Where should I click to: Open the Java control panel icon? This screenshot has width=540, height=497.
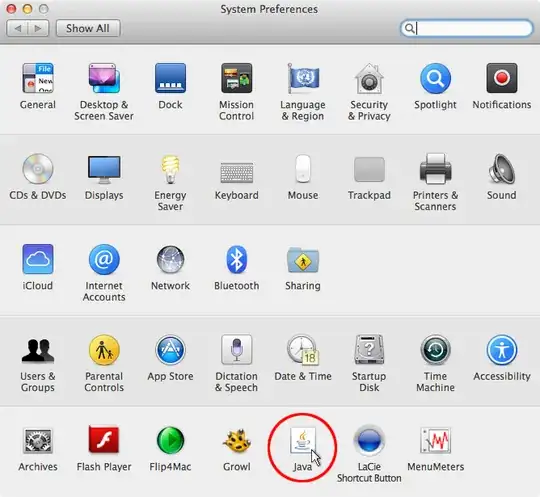(x=303, y=441)
